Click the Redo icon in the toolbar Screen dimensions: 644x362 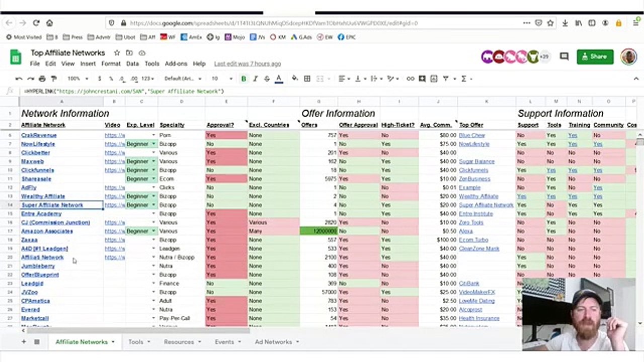click(30, 78)
